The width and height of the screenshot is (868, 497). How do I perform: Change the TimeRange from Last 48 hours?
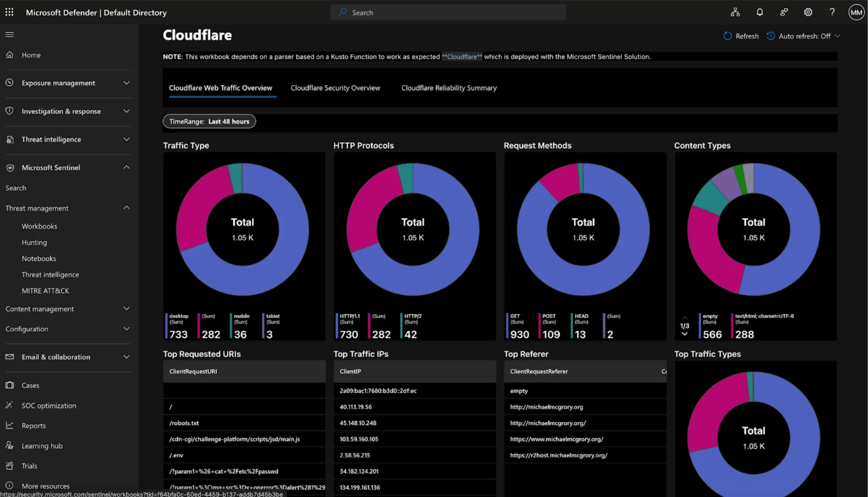click(x=209, y=121)
